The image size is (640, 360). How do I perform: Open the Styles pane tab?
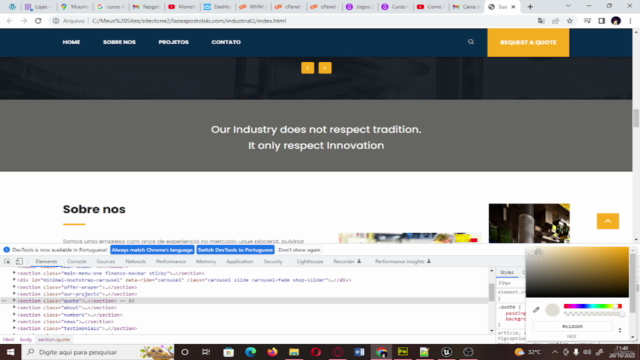[x=507, y=272]
